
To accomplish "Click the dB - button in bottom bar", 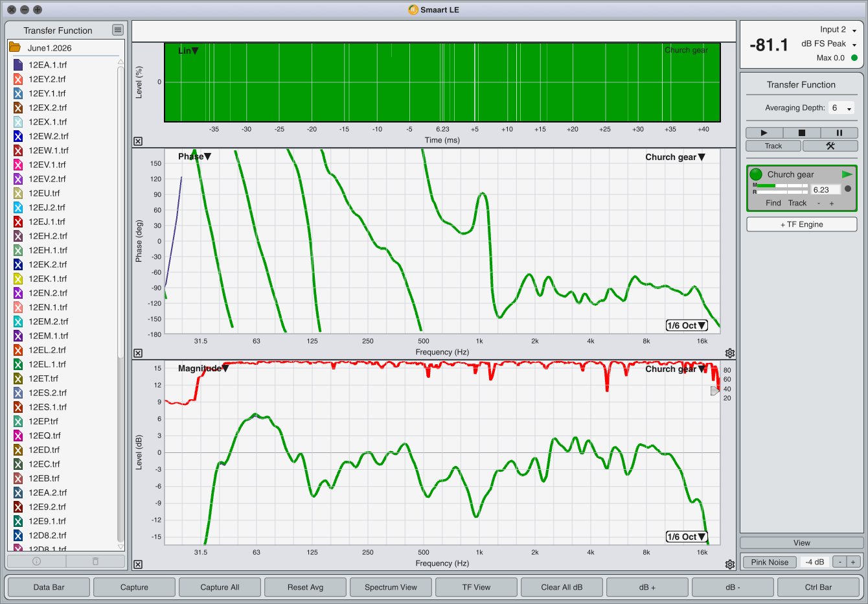I will (x=733, y=587).
